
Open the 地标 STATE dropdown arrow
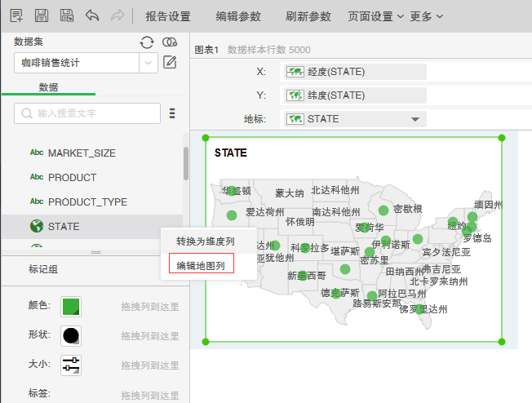tap(415, 119)
